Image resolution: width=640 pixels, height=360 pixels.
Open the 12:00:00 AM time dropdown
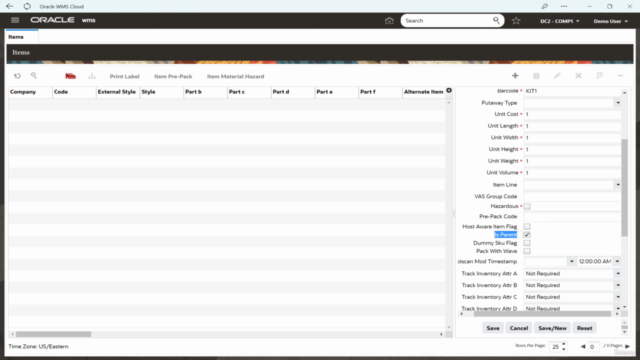pos(618,262)
